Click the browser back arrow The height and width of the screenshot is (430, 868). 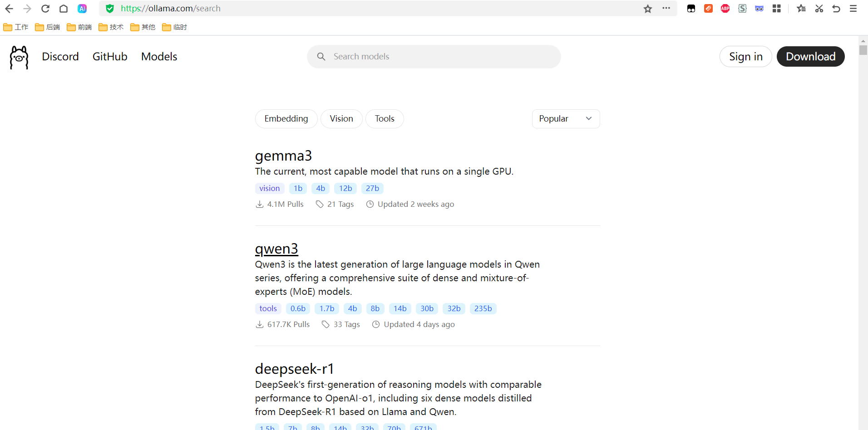(9, 9)
